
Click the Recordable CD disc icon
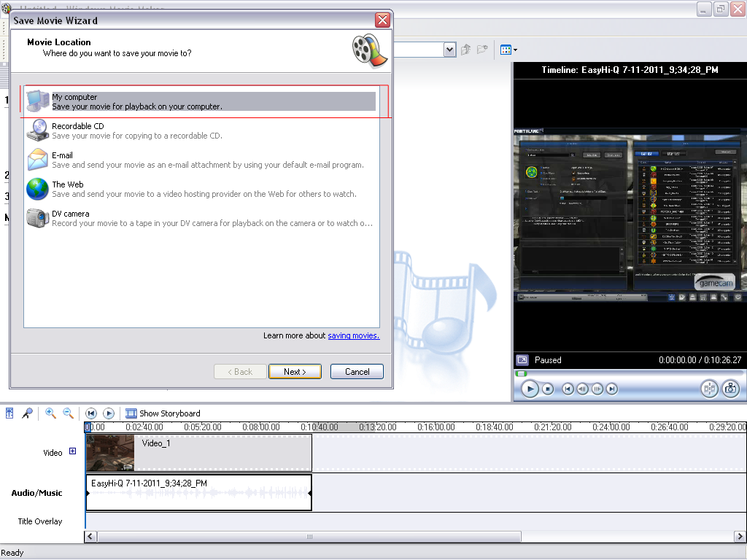coord(38,130)
